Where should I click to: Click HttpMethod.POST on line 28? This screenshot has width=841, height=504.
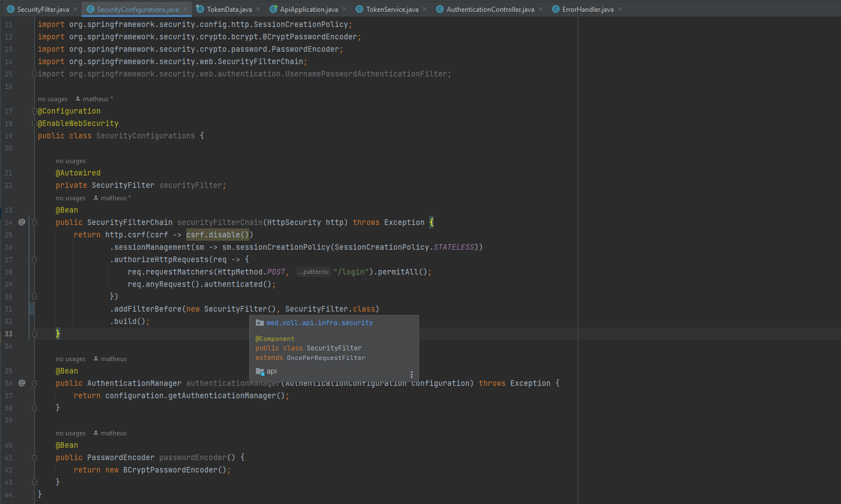[x=251, y=272]
